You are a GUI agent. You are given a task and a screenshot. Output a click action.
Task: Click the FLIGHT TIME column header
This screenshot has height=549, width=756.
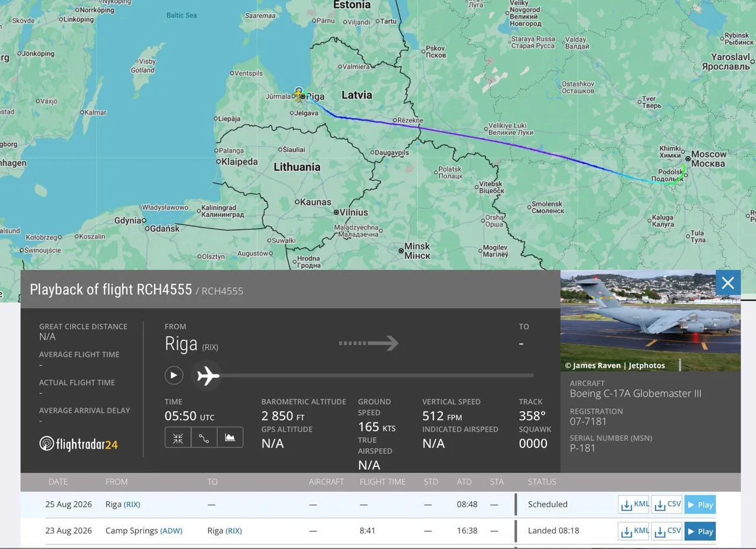383,482
